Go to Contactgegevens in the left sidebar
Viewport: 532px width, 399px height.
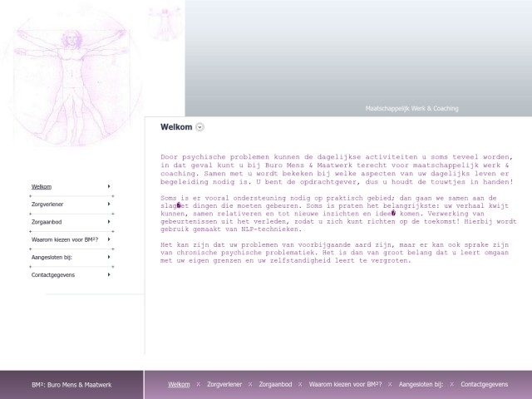(52, 274)
